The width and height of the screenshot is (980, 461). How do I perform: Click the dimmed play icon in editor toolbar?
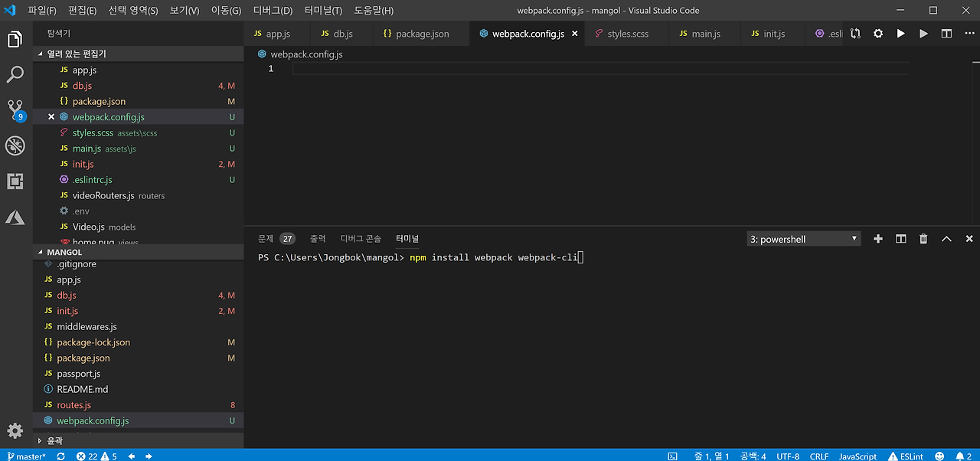point(923,34)
